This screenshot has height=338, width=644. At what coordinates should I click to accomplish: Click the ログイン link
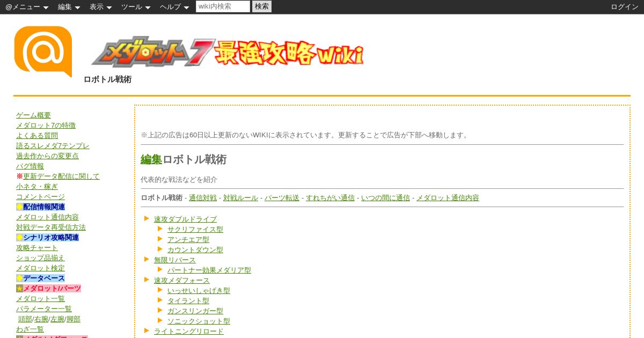(625, 7)
